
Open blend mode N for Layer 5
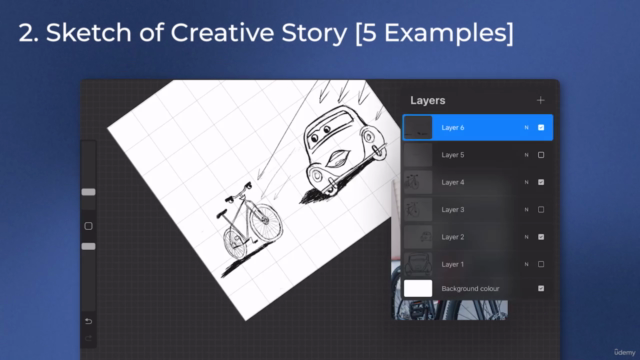[x=526, y=155]
